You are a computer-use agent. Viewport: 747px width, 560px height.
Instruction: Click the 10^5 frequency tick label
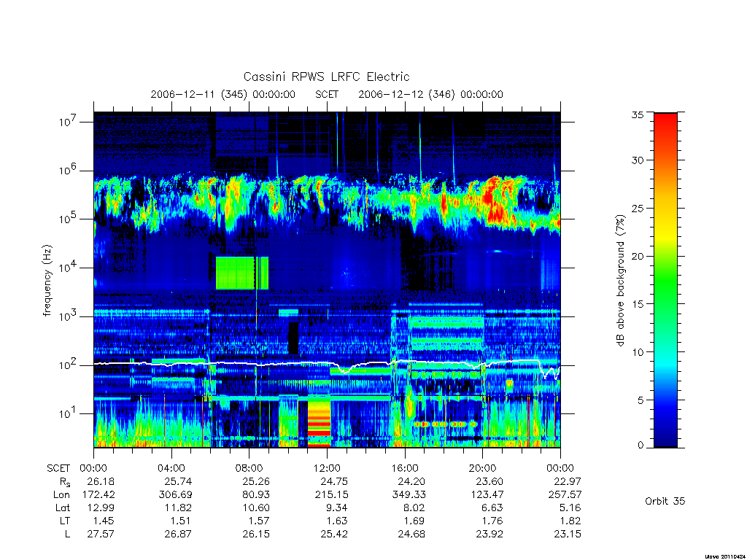point(68,219)
